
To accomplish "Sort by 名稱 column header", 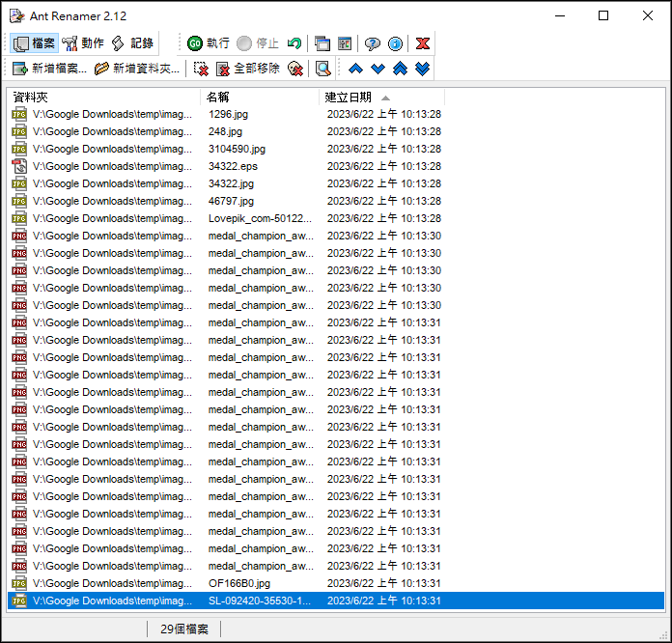I will (260, 98).
